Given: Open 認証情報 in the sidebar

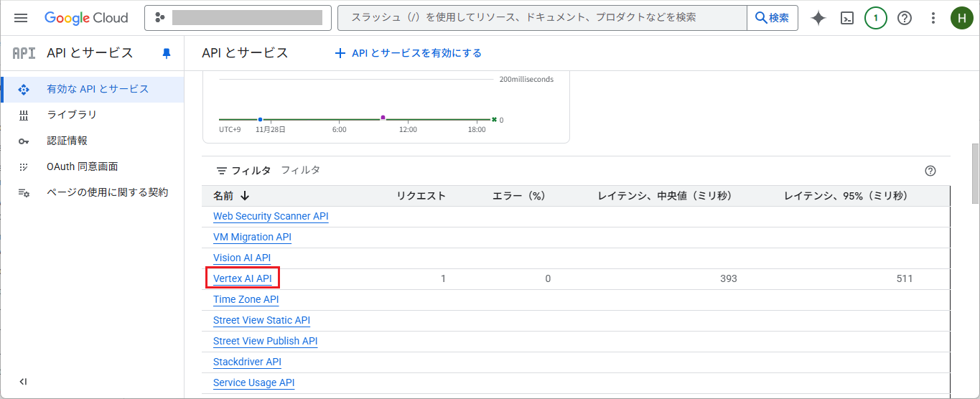Looking at the screenshot, I should (92, 141).
